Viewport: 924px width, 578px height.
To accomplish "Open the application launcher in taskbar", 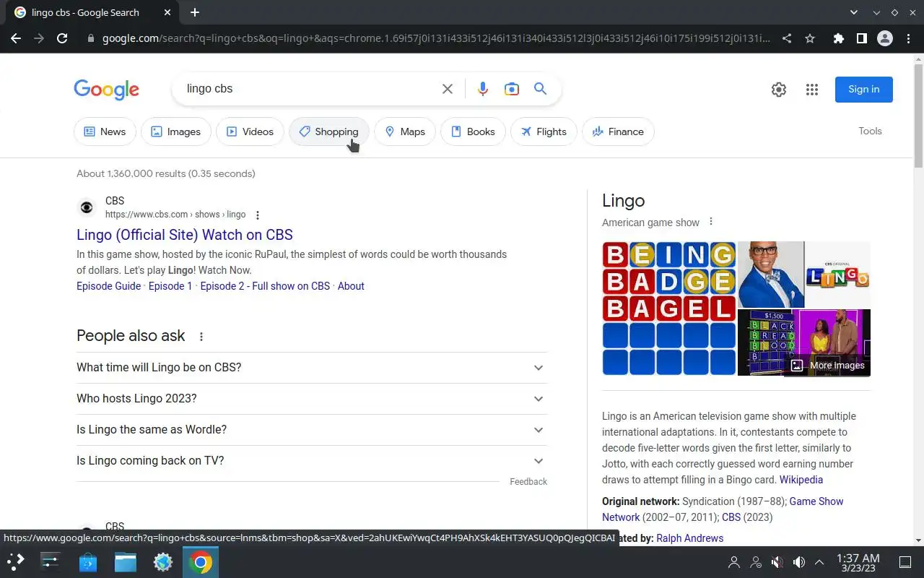I will (16, 561).
